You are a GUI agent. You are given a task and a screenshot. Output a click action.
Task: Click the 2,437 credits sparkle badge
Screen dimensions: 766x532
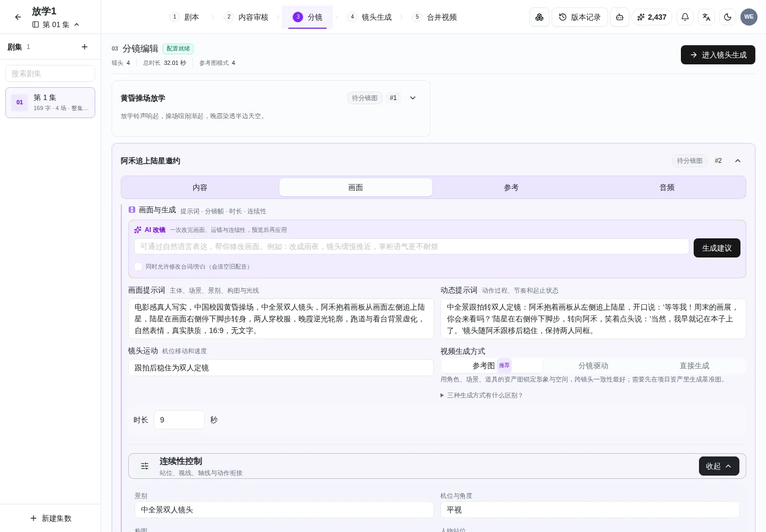[652, 17]
